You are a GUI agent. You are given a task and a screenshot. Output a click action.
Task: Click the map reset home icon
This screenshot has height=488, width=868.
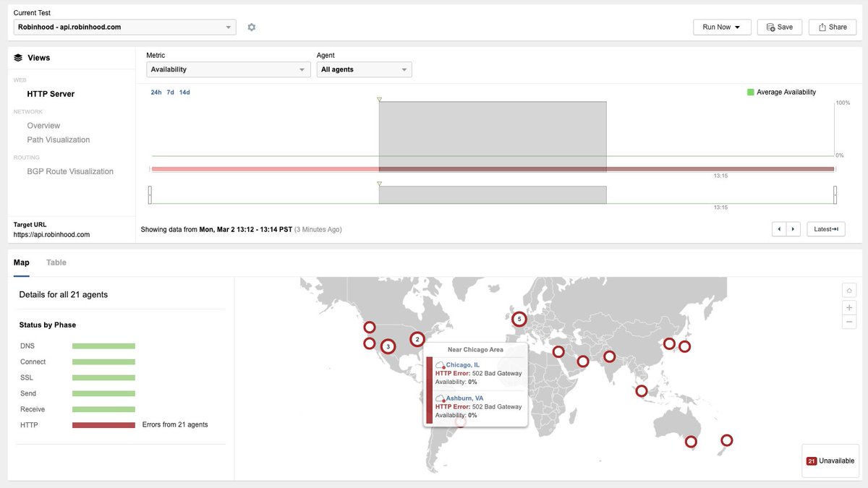[849, 290]
